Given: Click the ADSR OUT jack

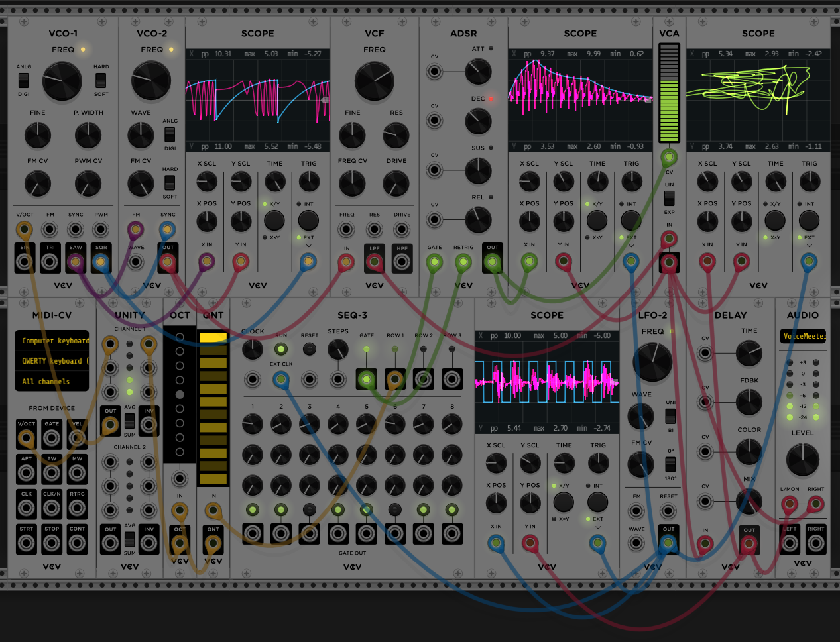Looking at the screenshot, I should pyautogui.click(x=492, y=262).
